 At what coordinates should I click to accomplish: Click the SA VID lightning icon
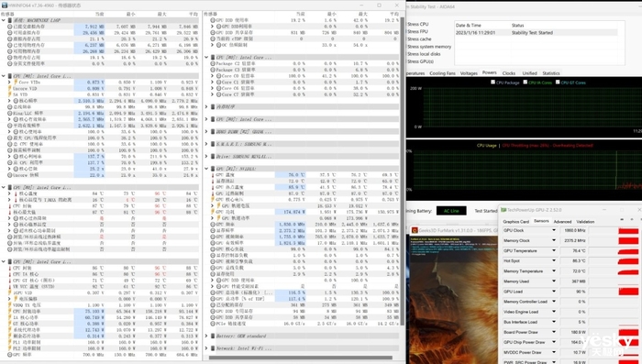click(x=10, y=94)
